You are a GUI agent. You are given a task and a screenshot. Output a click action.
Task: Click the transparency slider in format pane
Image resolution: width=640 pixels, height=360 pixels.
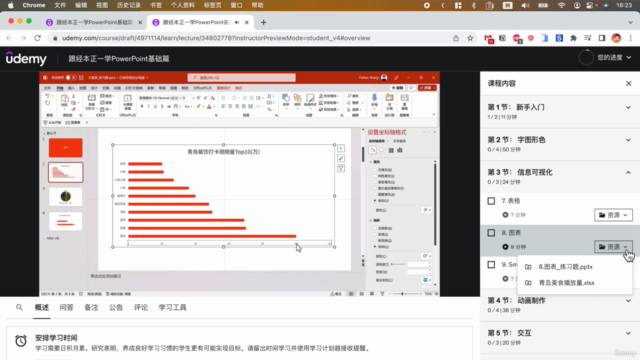pyautogui.click(x=398, y=264)
